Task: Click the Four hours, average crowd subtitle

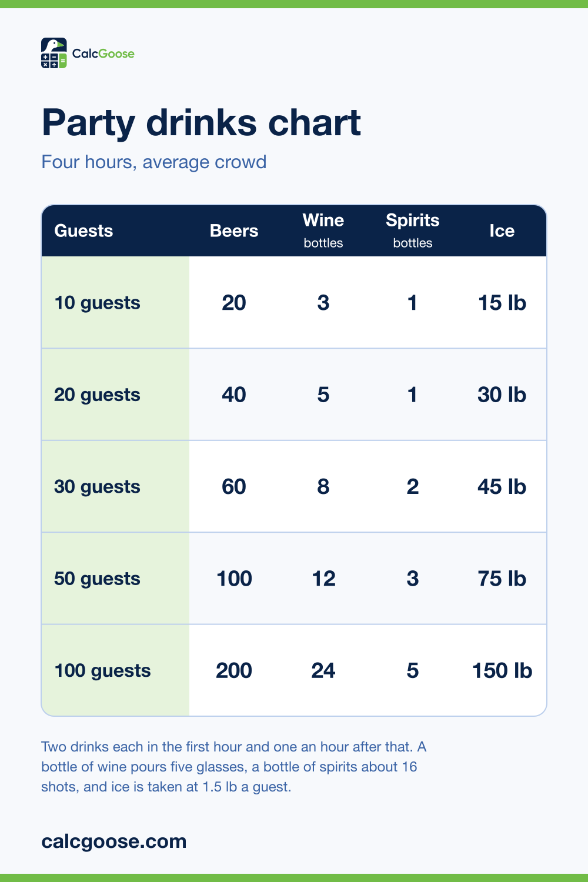Action: 154,162
